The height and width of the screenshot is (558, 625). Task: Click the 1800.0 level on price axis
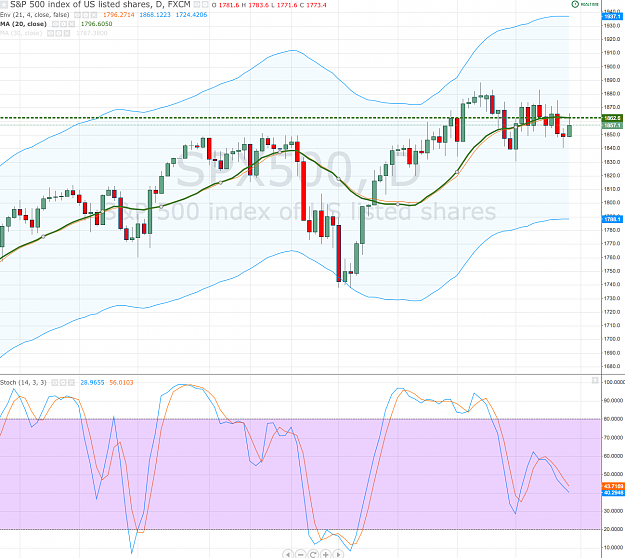tap(613, 202)
